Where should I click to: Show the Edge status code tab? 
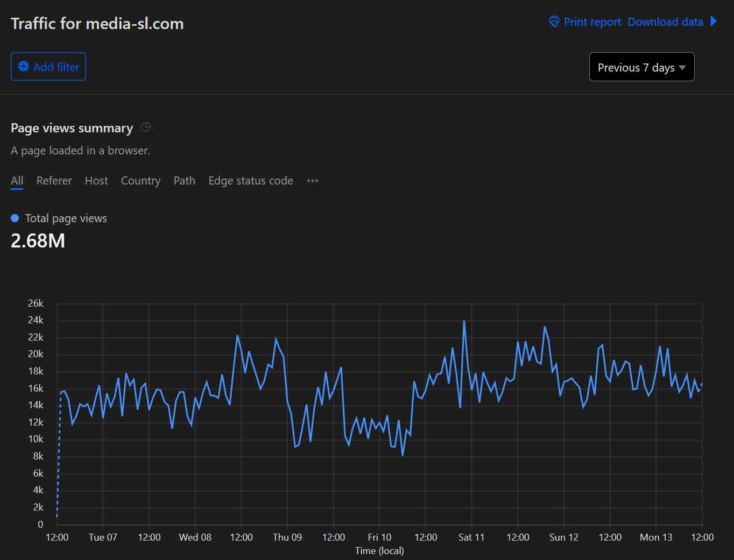tap(250, 181)
